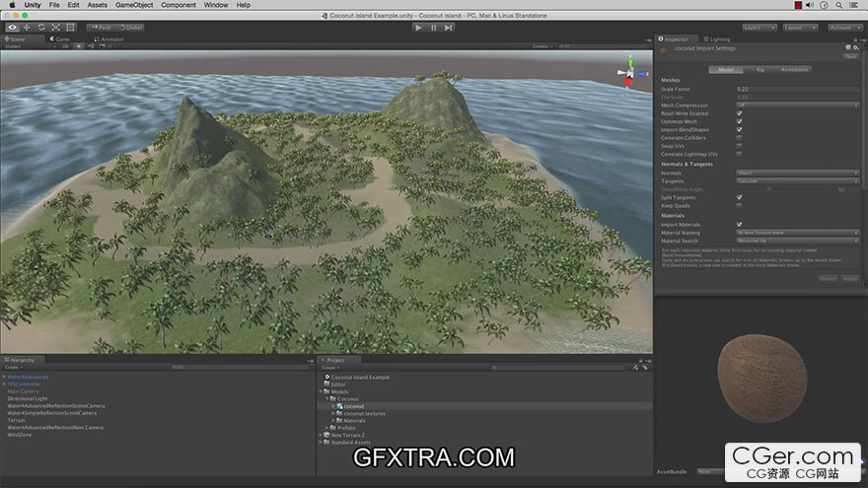
Task: Enable the Generate Colliders checkbox
Action: coord(739,138)
